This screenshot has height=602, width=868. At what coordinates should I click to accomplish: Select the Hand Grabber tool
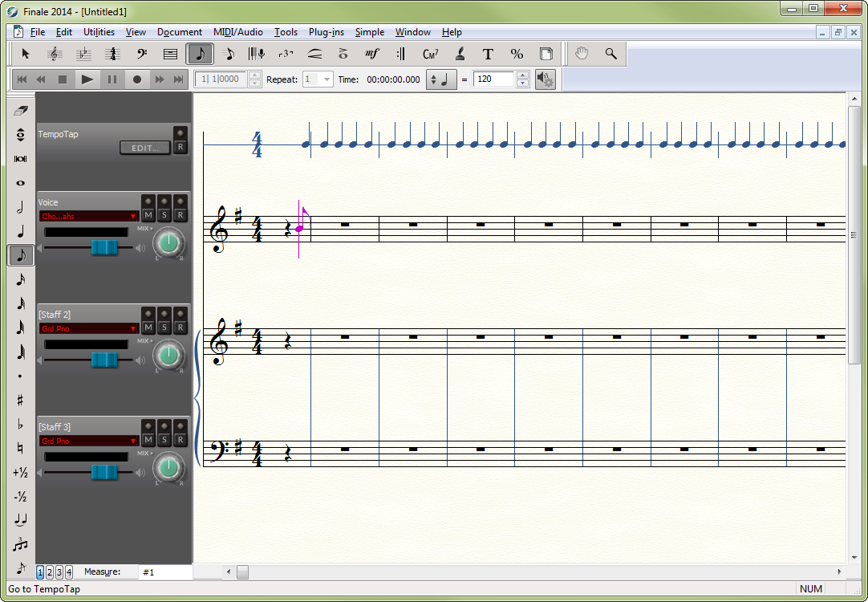pos(582,54)
